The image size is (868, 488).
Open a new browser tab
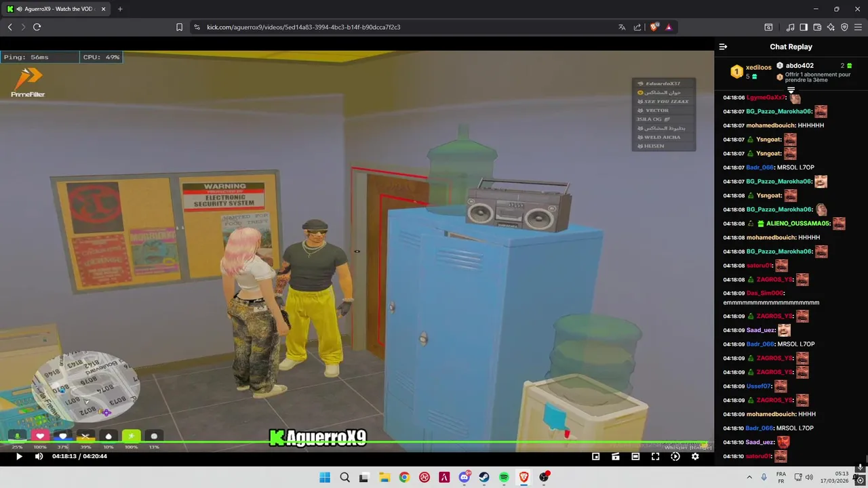click(x=120, y=9)
